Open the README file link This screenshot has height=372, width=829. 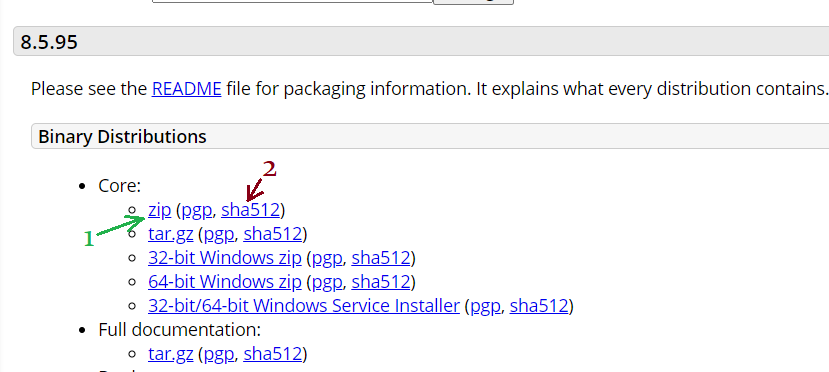click(186, 89)
